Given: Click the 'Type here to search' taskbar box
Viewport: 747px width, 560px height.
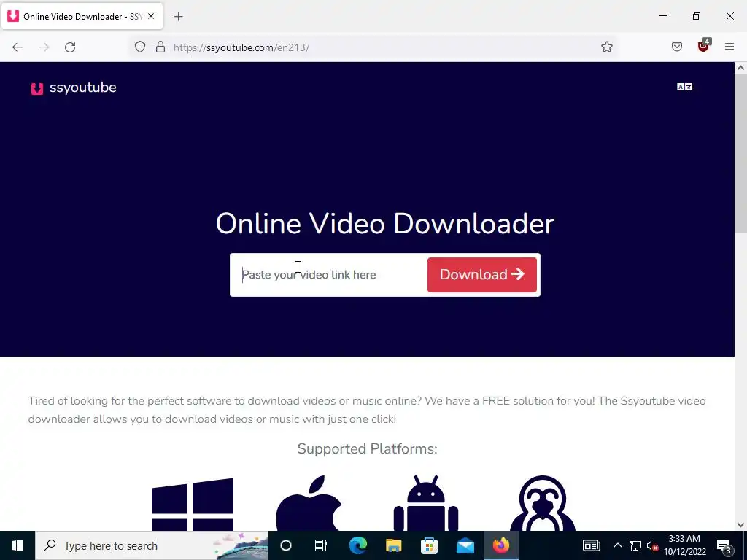Looking at the screenshot, I should 152,545.
